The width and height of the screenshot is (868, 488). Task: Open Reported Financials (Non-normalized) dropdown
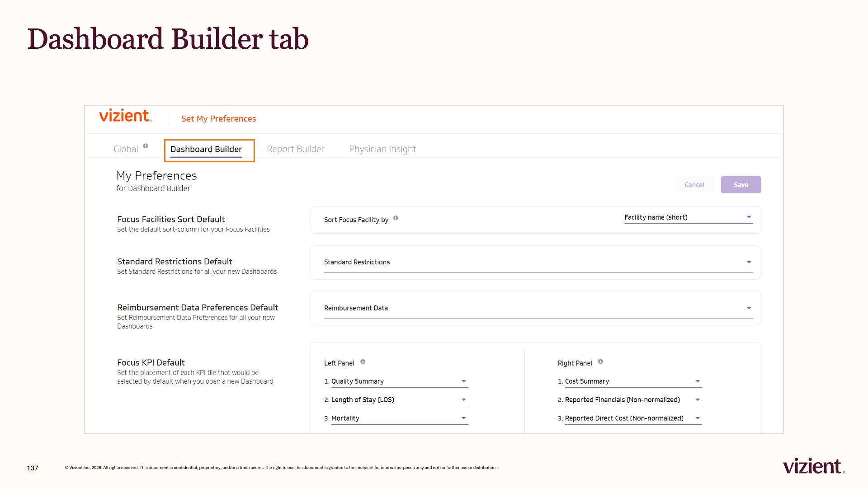(633, 400)
